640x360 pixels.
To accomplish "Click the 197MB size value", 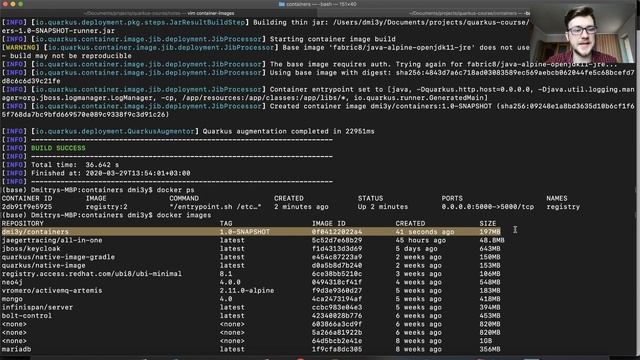I will [490, 232].
